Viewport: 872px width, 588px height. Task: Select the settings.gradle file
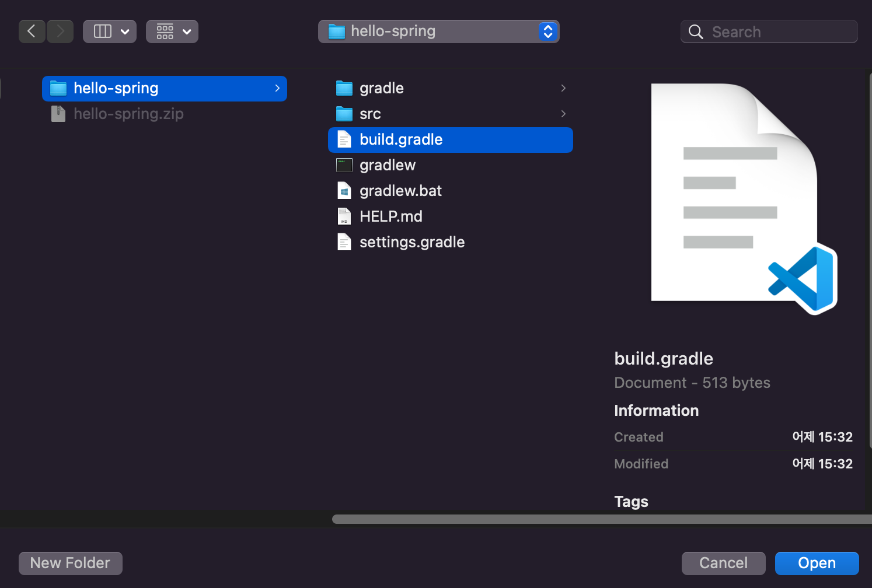click(x=451, y=243)
